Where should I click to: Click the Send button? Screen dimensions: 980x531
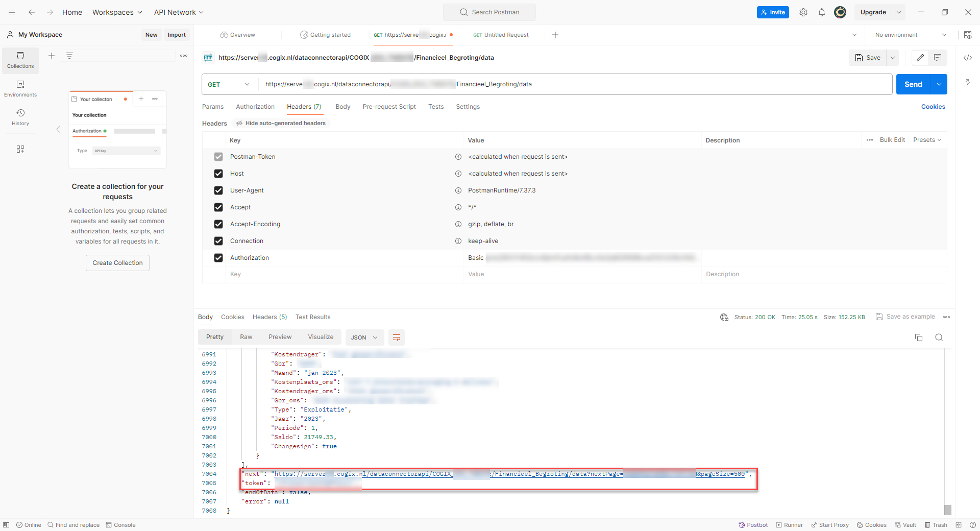point(914,84)
